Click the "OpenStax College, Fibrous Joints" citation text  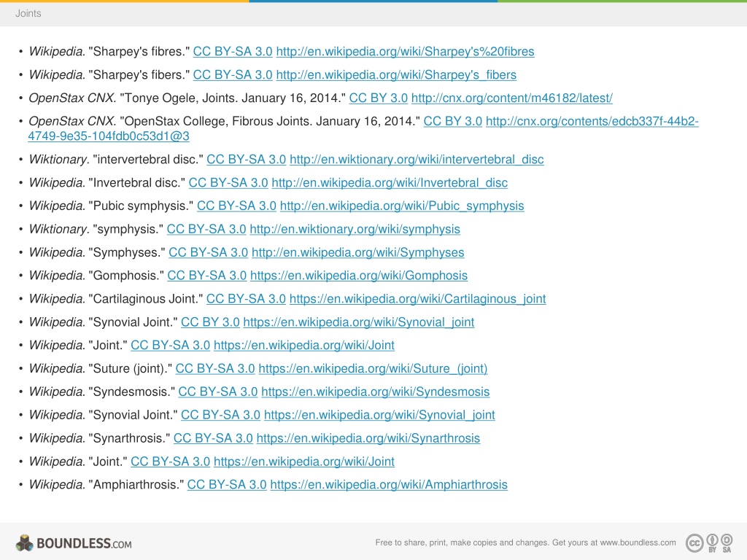click(270, 122)
